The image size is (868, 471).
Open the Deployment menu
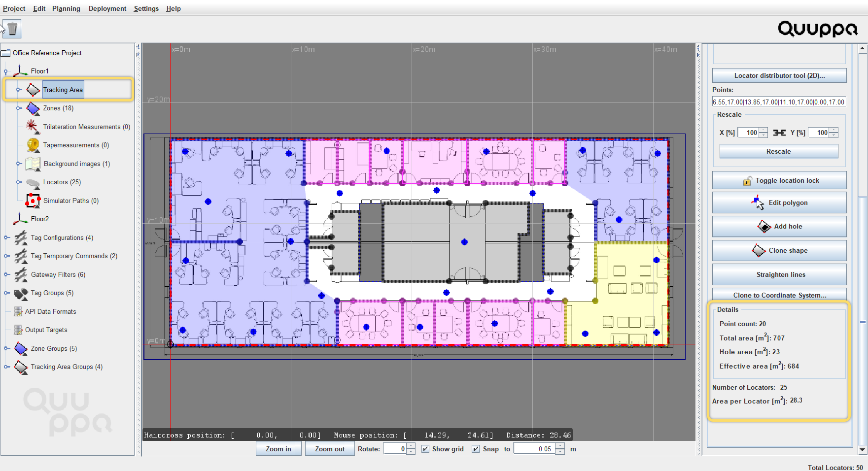click(107, 8)
